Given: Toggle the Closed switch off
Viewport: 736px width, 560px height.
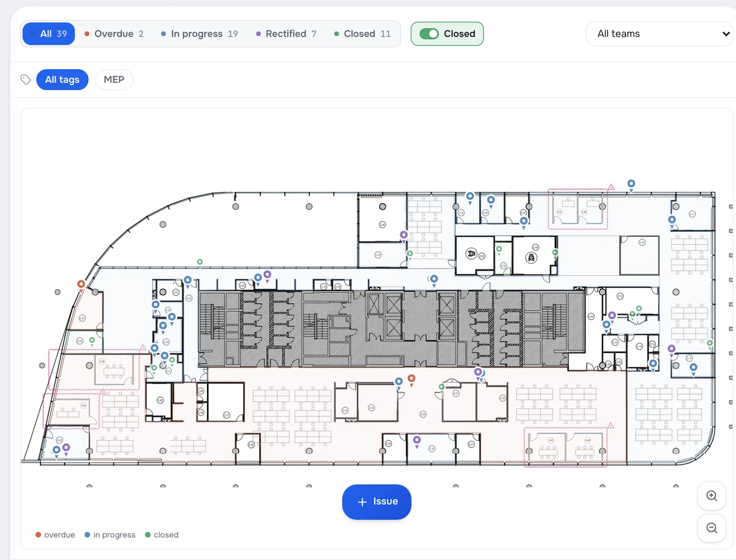Looking at the screenshot, I should (x=429, y=34).
